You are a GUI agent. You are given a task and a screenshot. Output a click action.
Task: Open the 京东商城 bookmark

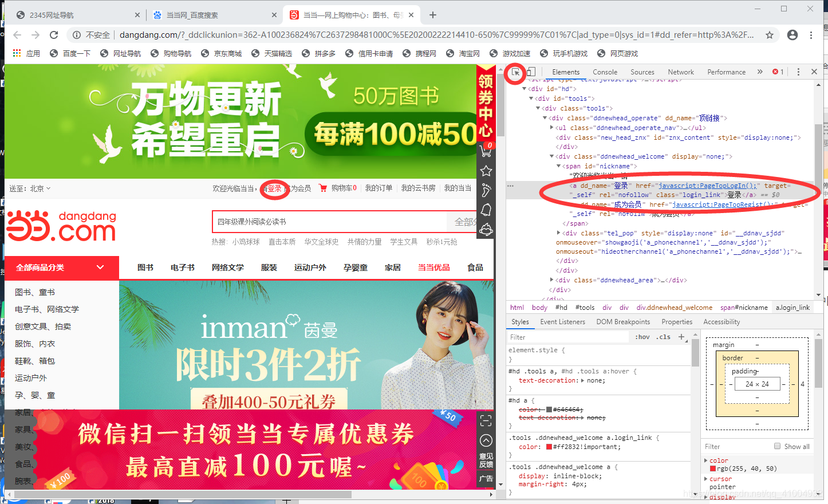222,53
